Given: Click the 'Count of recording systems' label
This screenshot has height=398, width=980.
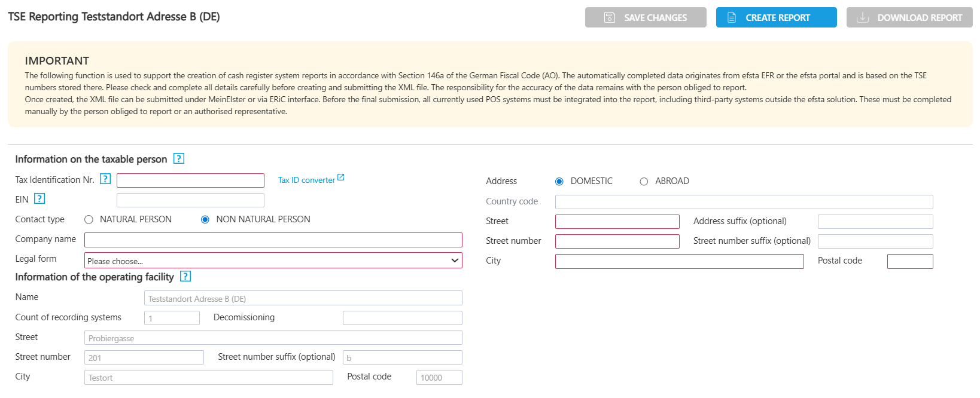Looking at the screenshot, I should [68, 317].
